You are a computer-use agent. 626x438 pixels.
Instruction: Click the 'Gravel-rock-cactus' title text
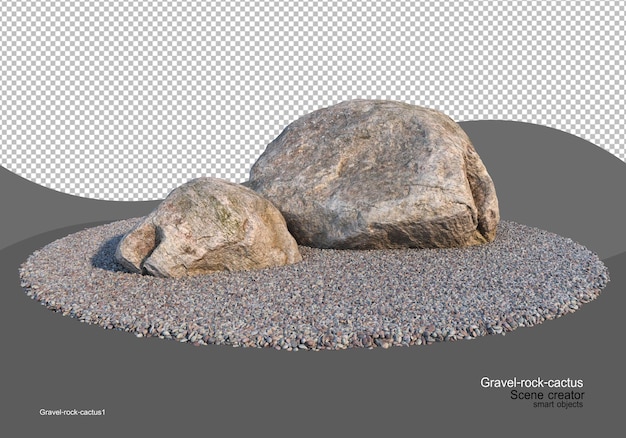click(531, 383)
